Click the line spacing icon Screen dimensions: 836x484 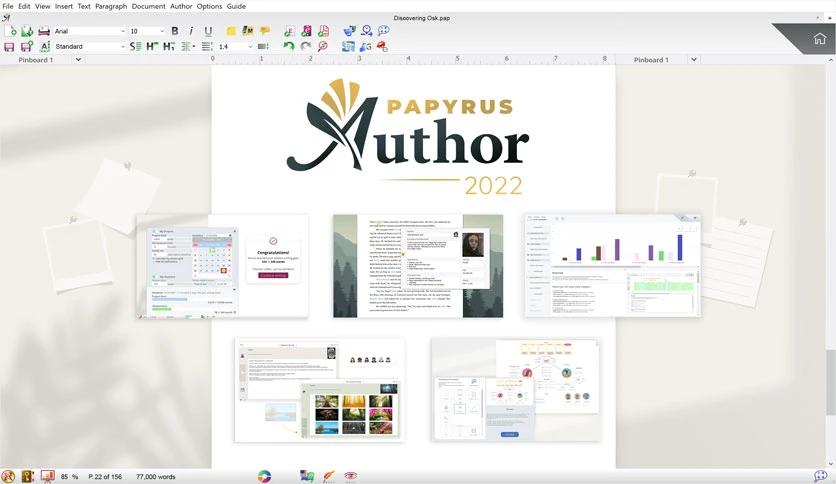[207, 47]
